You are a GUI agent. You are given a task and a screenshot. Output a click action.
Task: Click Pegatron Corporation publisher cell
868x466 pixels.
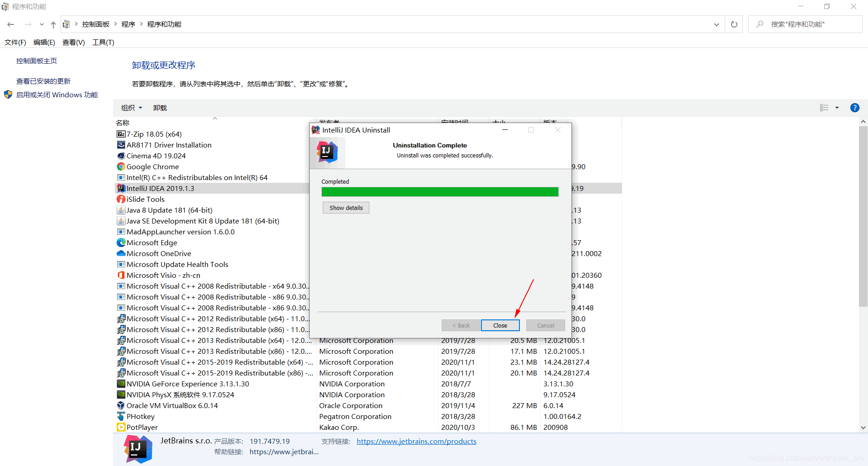(x=355, y=416)
